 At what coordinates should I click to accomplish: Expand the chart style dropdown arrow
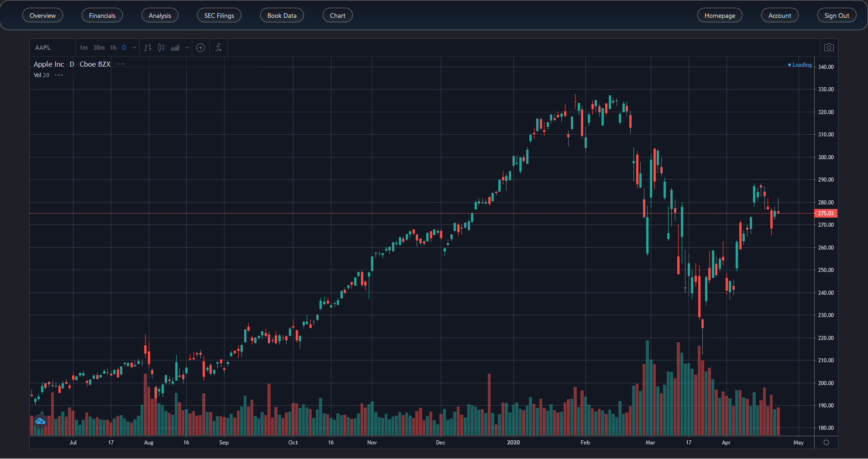[187, 47]
